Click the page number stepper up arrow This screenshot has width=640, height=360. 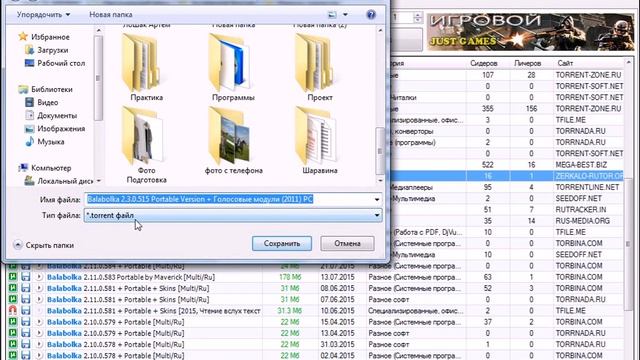[x=417, y=15]
